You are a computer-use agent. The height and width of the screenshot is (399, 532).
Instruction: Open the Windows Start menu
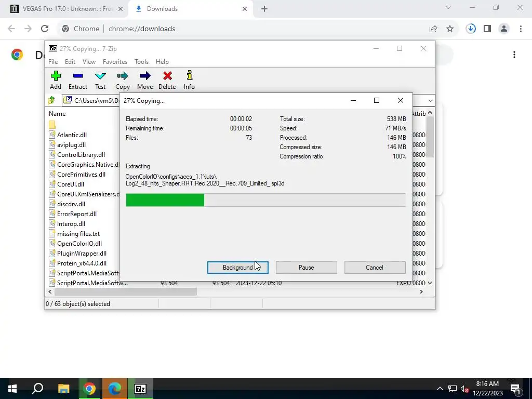[x=12, y=389]
